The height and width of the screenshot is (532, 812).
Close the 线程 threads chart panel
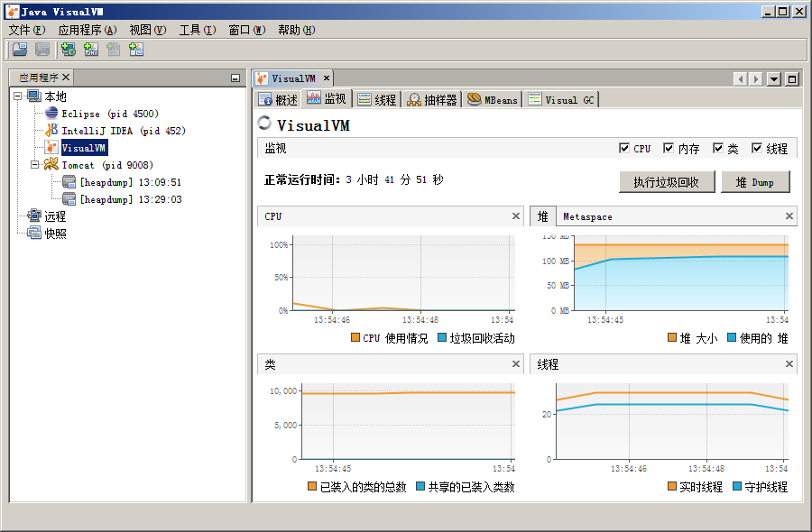(x=789, y=363)
